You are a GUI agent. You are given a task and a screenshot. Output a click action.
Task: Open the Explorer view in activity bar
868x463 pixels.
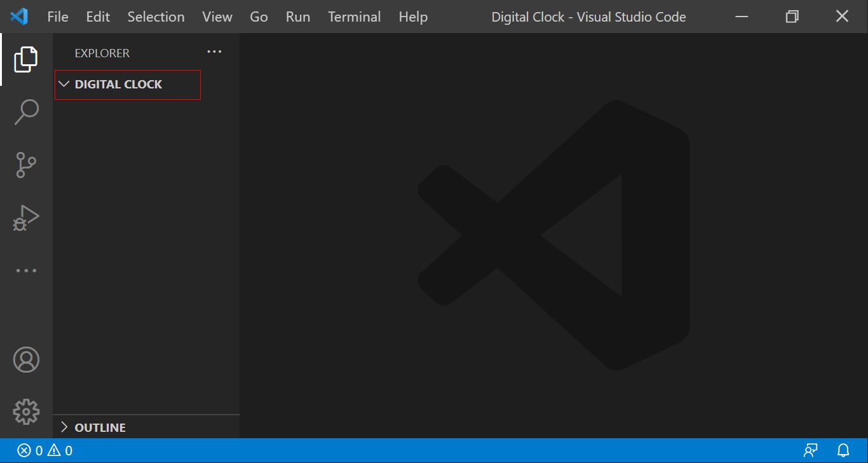tap(26, 59)
